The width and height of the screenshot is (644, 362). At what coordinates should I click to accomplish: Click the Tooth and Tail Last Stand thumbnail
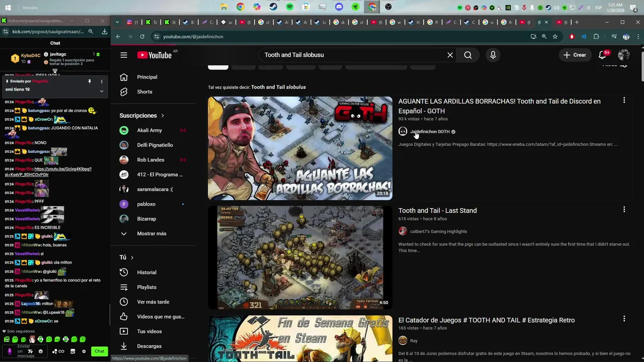[x=300, y=257]
